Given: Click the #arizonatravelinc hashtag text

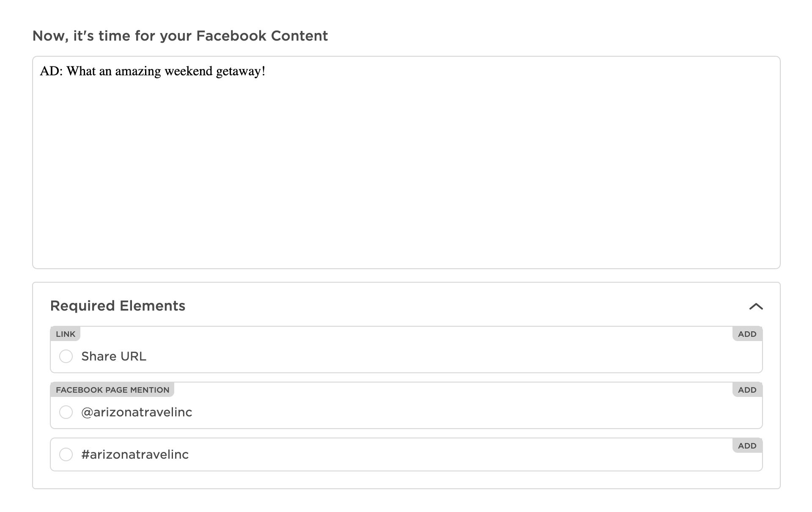Looking at the screenshot, I should (x=135, y=454).
